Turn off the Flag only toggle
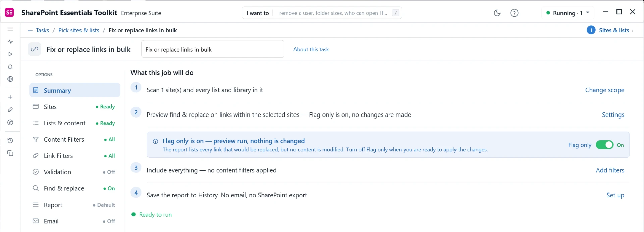 [604, 145]
